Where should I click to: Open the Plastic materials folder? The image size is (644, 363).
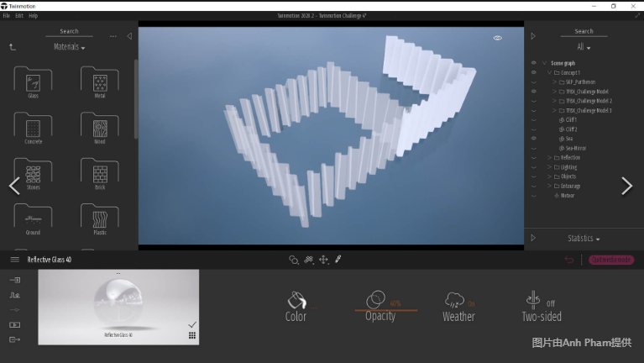(100, 219)
